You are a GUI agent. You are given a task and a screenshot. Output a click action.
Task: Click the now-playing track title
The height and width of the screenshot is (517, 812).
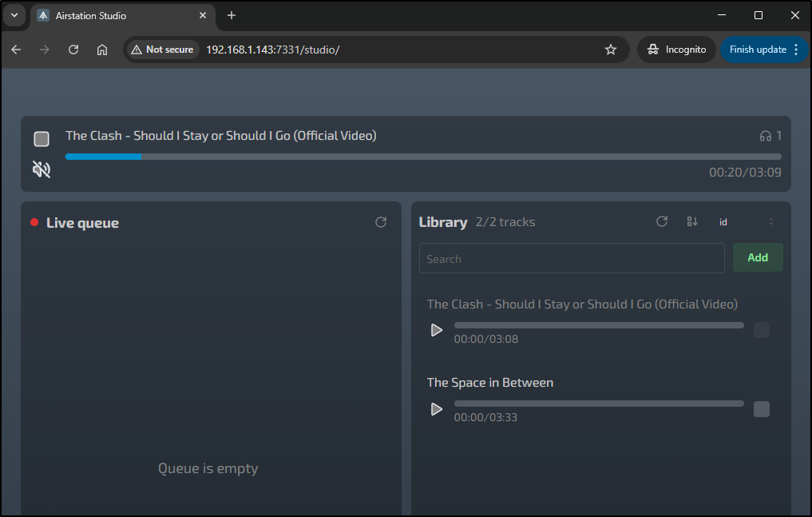[220, 136]
